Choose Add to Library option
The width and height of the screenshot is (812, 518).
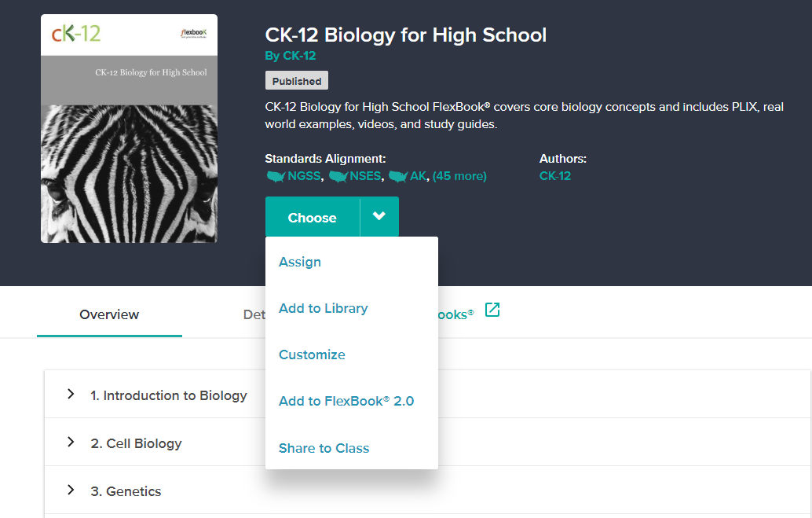point(323,308)
